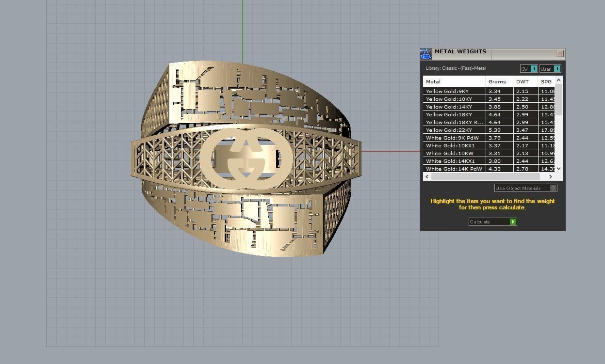Click the right arrow of horizontal scrollbar
Image resolution: width=605 pixels, height=364 pixels.
pyautogui.click(x=551, y=177)
